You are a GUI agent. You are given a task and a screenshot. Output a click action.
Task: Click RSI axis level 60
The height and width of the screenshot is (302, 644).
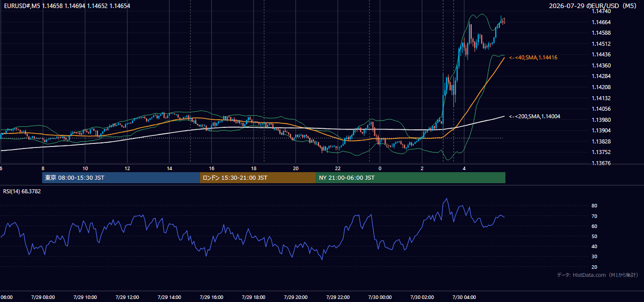pyautogui.click(x=595, y=226)
